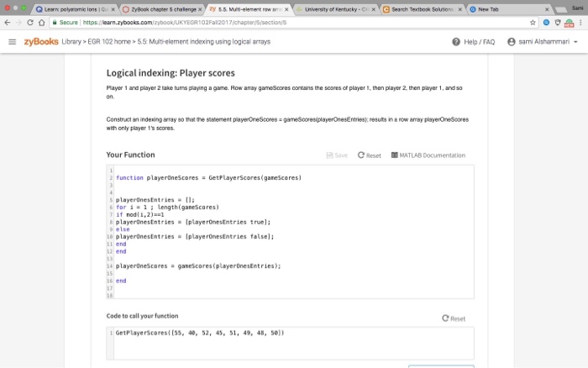Click the user account avatar icon

click(x=511, y=42)
